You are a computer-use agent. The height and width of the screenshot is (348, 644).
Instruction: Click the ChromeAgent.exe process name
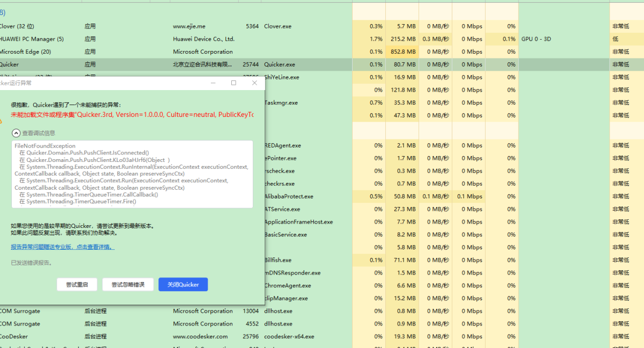point(288,286)
